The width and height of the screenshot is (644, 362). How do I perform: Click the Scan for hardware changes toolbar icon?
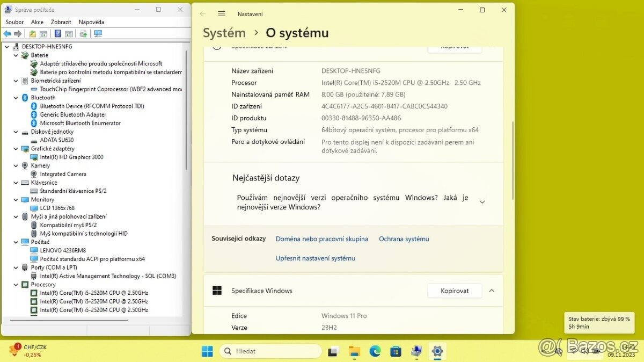[x=83, y=33]
